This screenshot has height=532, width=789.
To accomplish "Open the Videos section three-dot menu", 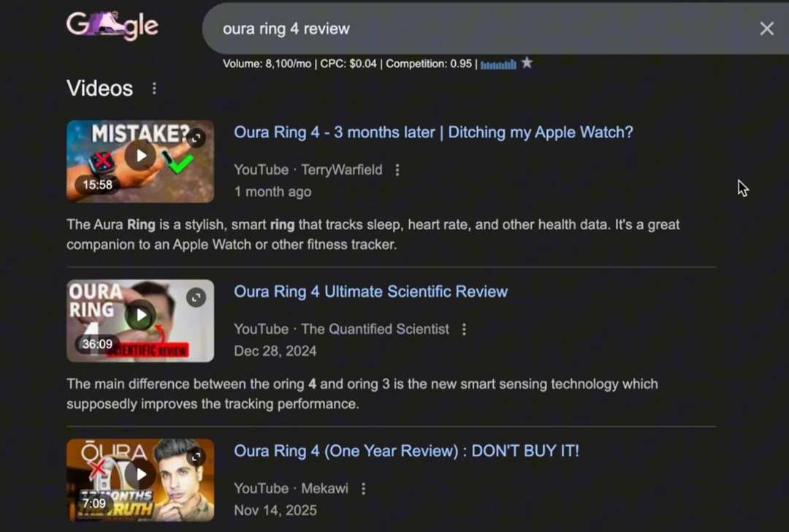I will click(x=154, y=88).
